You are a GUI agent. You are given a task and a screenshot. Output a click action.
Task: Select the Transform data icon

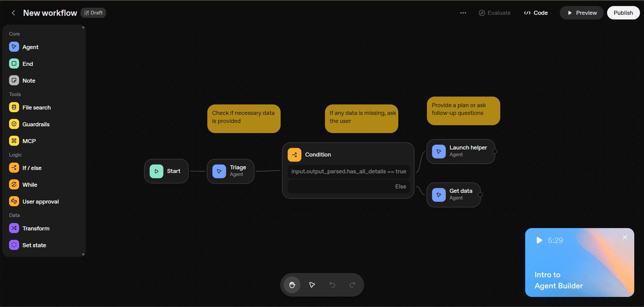[14, 228]
